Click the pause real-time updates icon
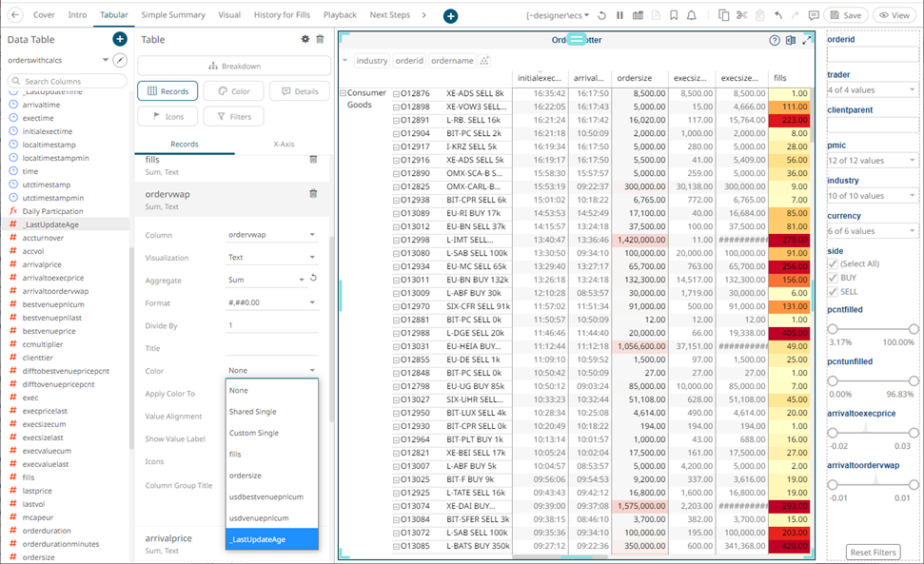 [619, 15]
